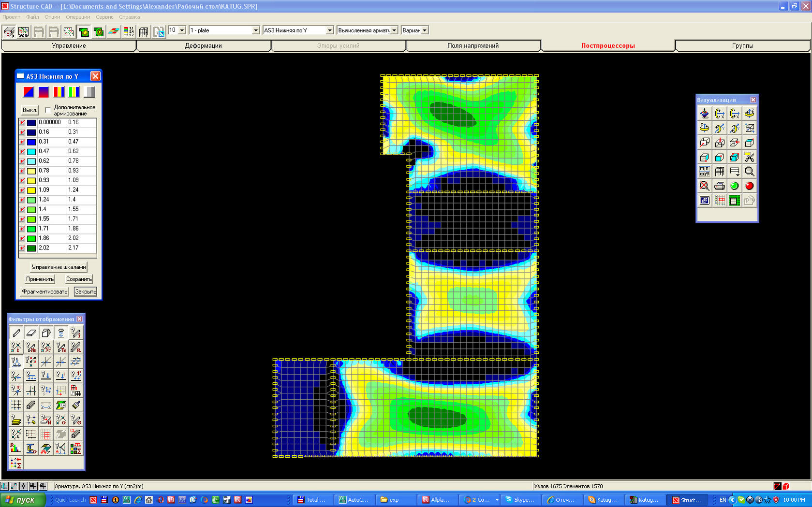Click the crossed-out magnifier zoom reset icon
The height and width of the screenshot is (507, 812).
click(705, 186)
